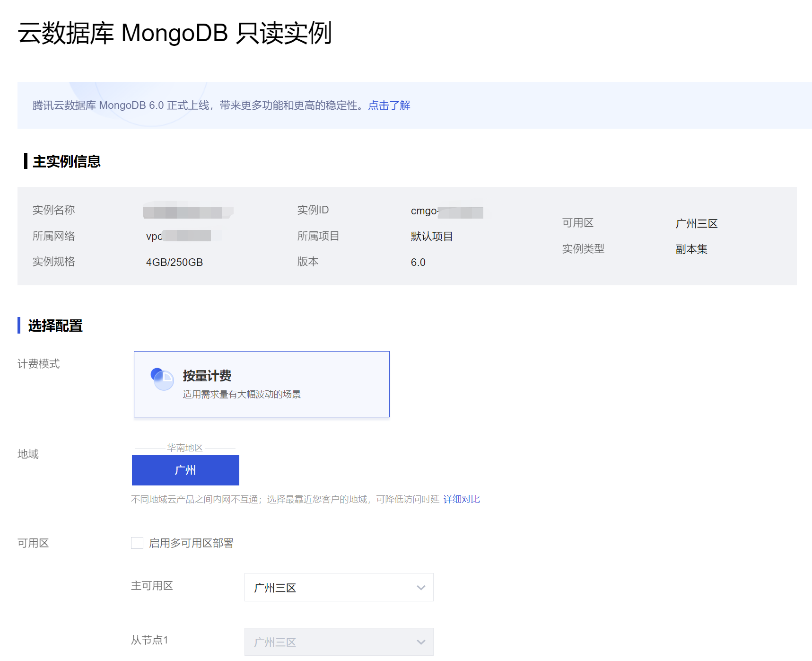Click the 云数据库 MongoDB 只读实例 page title

[x=175, y=33]
